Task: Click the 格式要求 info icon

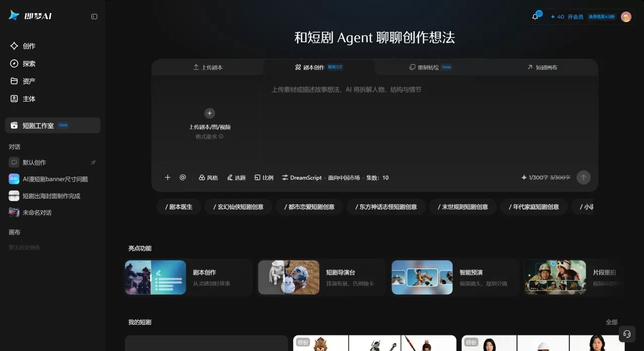Action: pyautogui.click(x=221, y=136)
